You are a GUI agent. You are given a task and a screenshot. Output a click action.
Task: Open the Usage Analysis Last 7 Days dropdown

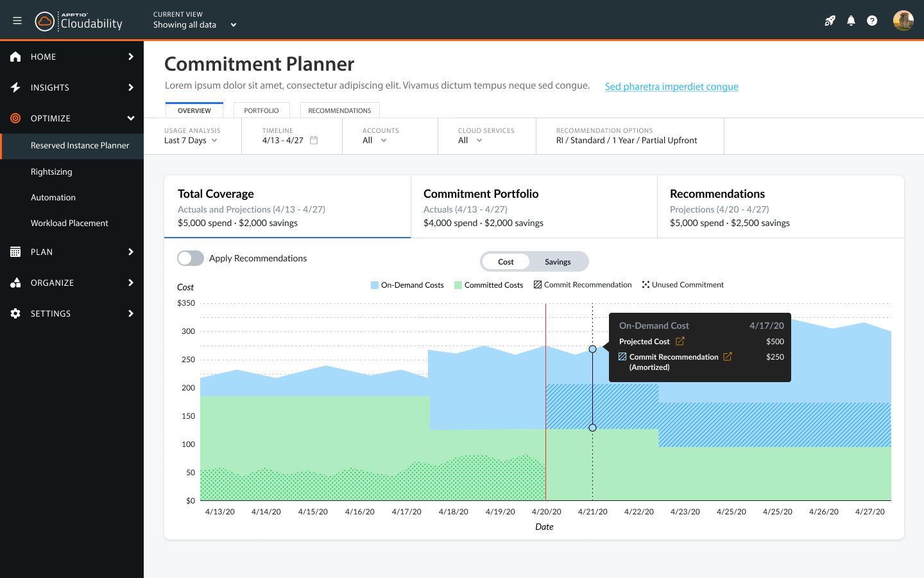click(191, 140)
